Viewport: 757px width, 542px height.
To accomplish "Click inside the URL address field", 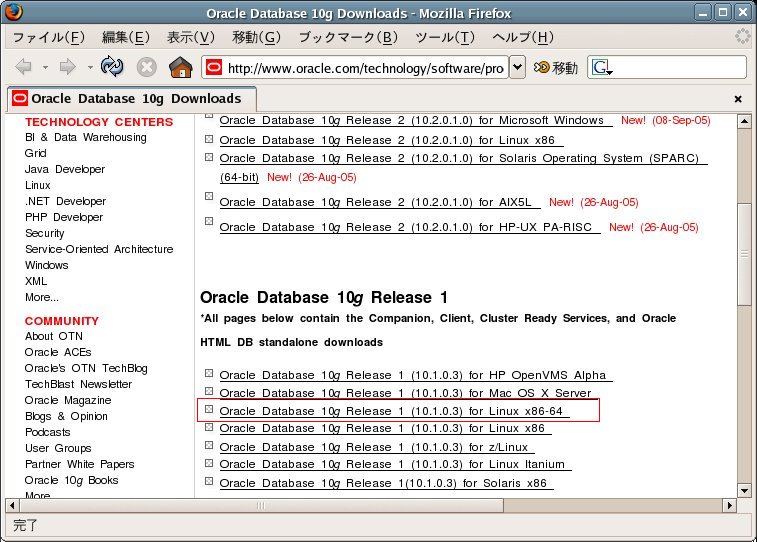I will [x=365, y=68].
